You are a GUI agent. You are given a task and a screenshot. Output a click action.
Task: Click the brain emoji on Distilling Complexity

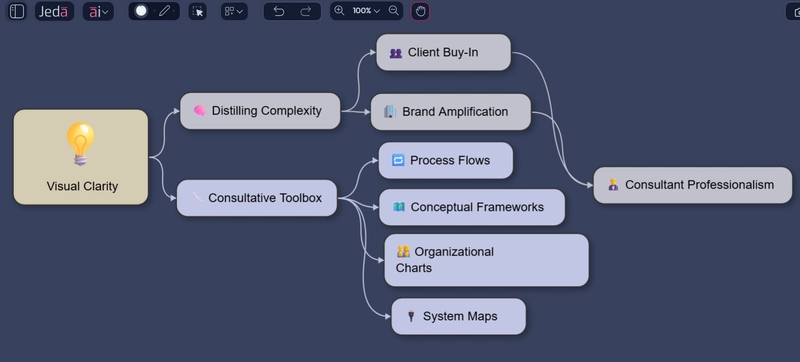(x=199, y=111)
